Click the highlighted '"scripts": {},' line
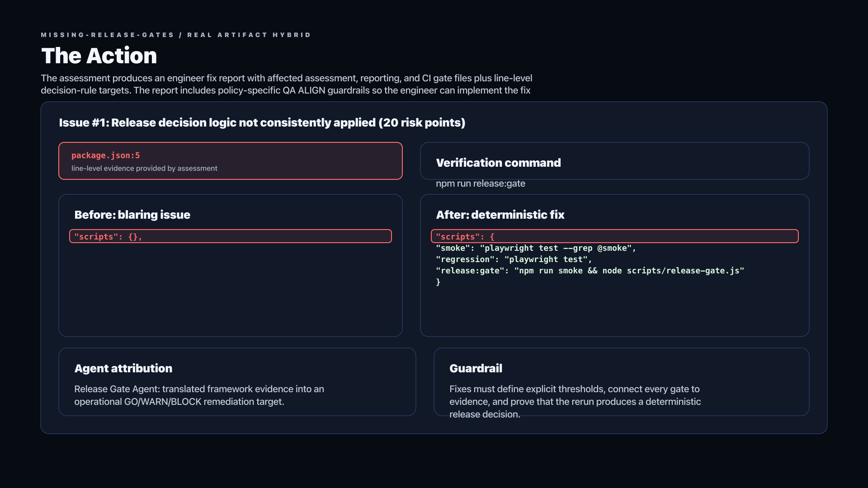The height and width of the screenshot is (488, 868). click(231, 236)
